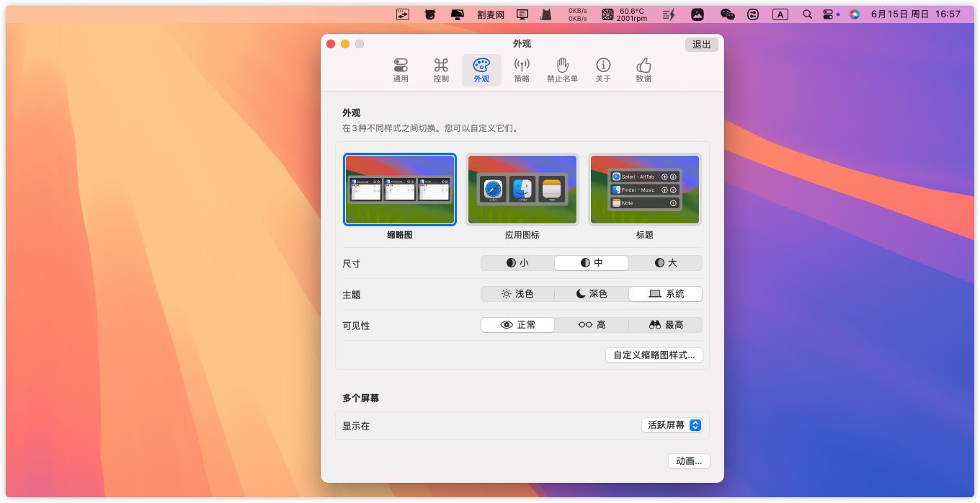Click the WeChat icon in menu bar
Screen dimensions: 980x503
[x=727, y=14]
